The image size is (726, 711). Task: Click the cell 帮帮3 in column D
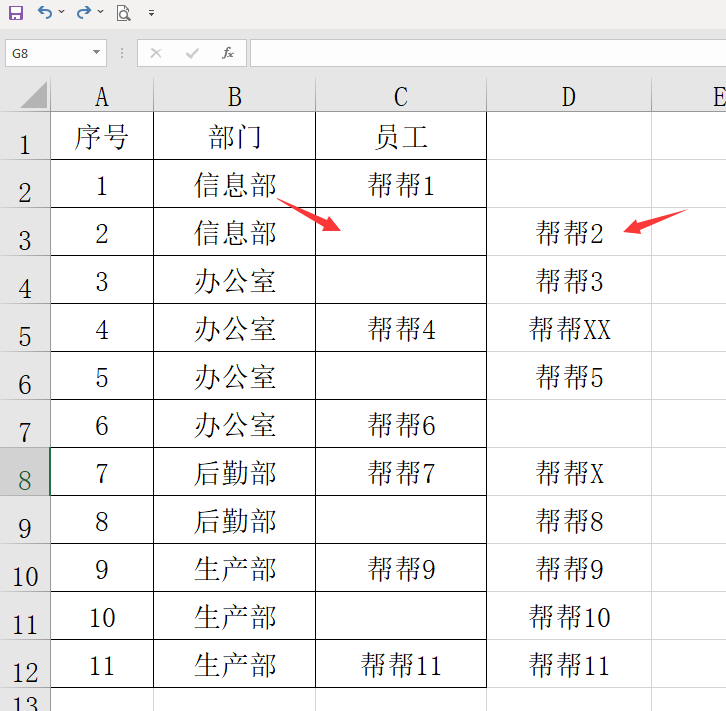[x=569, y=280]
